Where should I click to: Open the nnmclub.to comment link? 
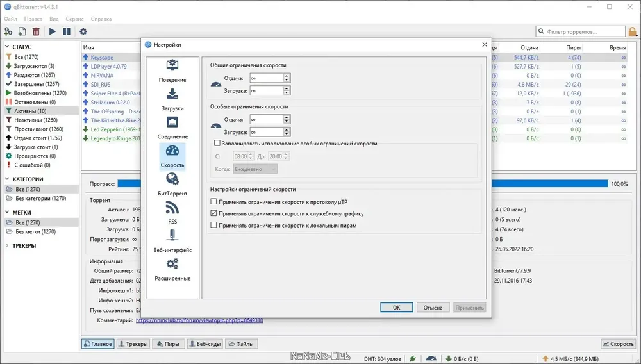[199, 320]
